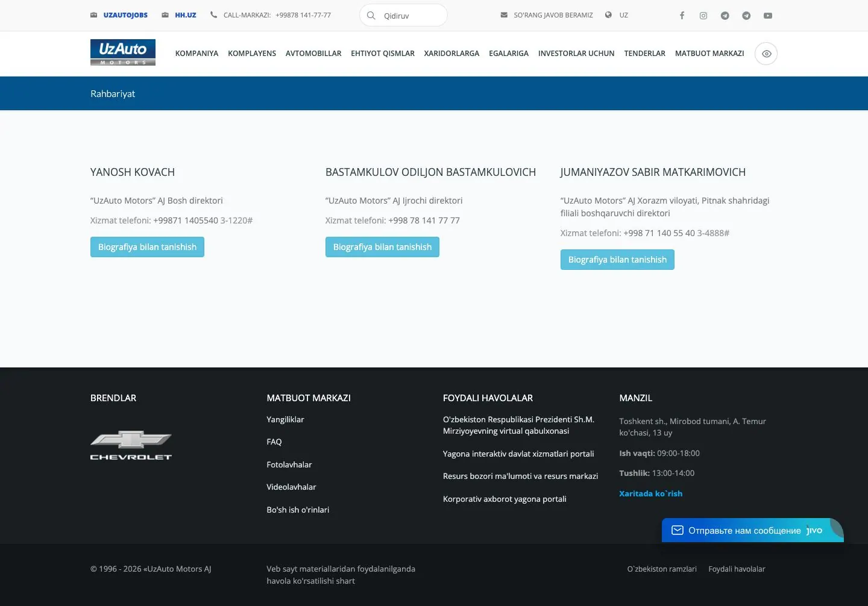Click the Chevrolet brand logo
Viewport: 868px width, 606px height.
point(131,445)
